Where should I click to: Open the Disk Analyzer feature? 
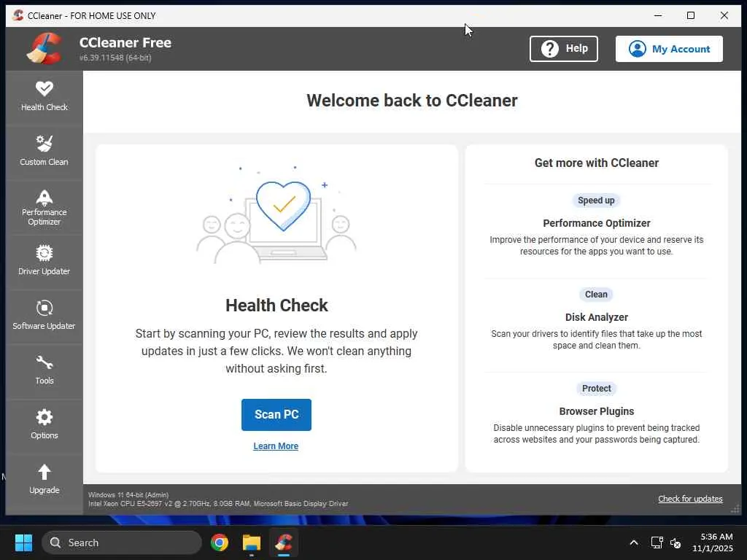pos(597,317)
